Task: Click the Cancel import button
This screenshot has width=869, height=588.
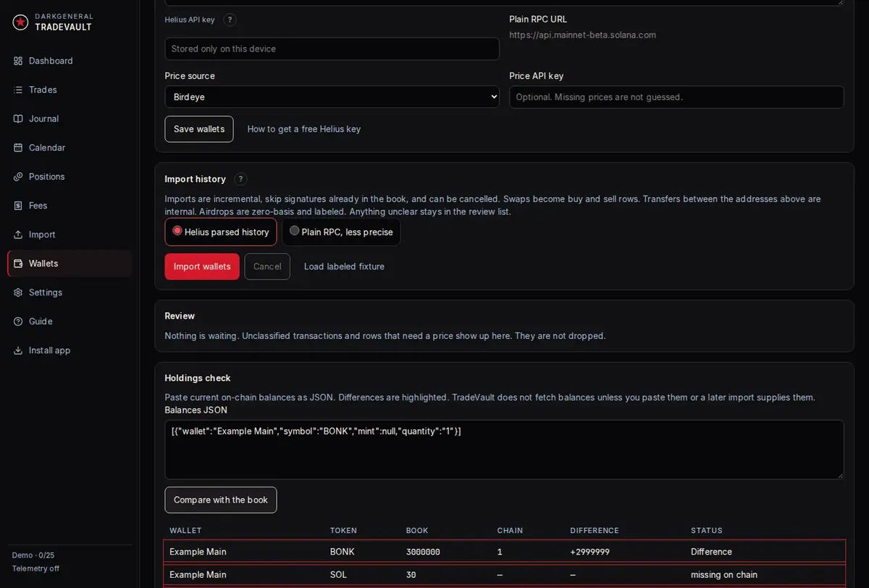Action: tap(267, 266)
